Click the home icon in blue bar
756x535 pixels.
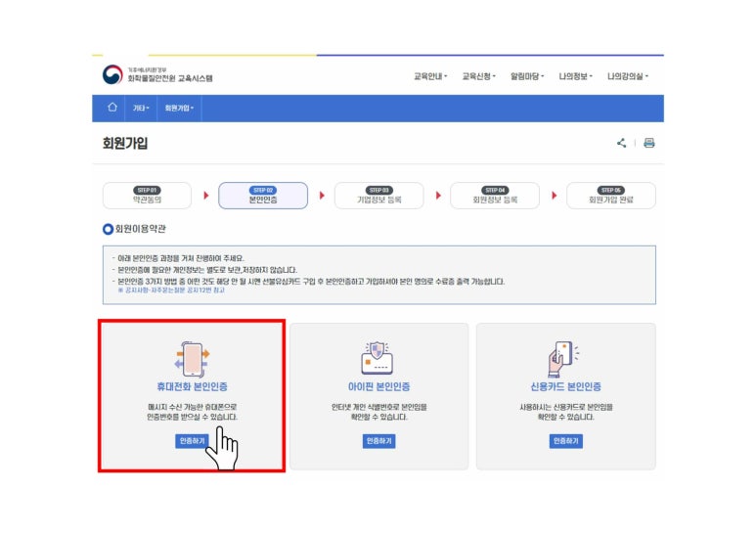[111, 108]
